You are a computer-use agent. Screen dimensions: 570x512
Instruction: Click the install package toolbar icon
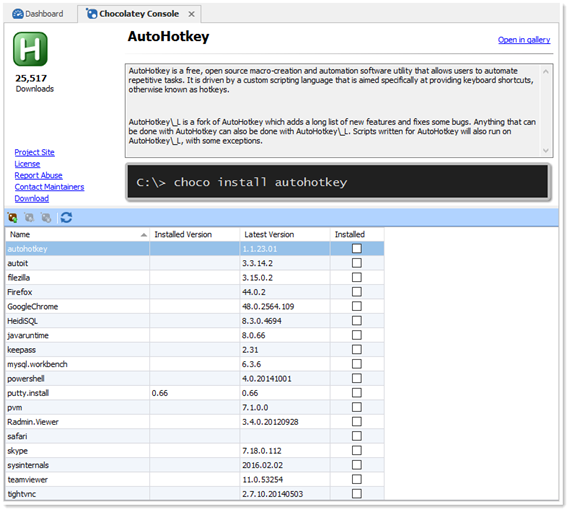(12, 218)
